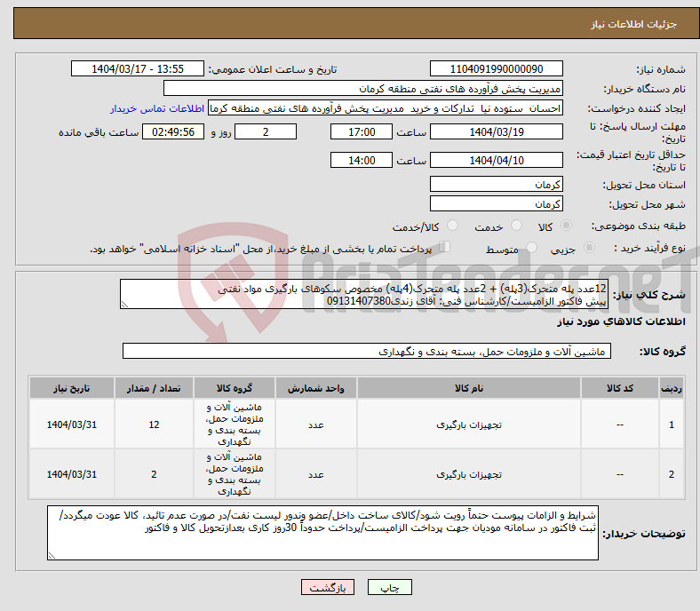Click the گروه کالا field

(x=367, y=351)
